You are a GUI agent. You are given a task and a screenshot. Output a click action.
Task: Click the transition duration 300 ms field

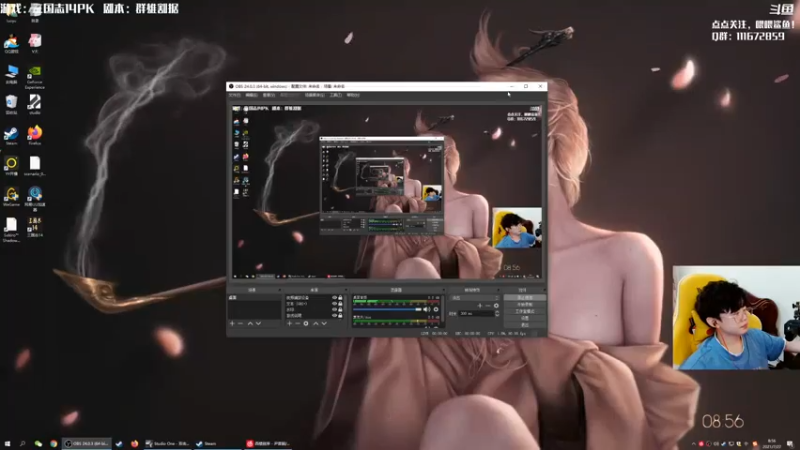tap(476, 313)
